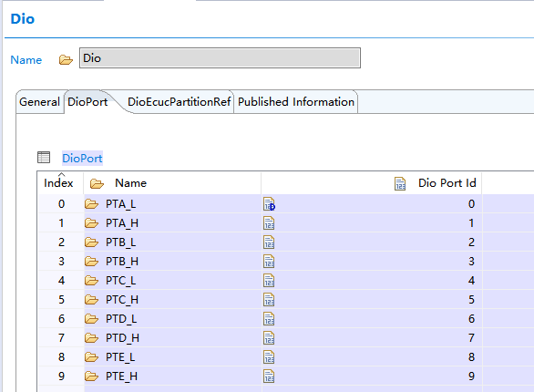Click the folder icon of row PTB_L

91,242
